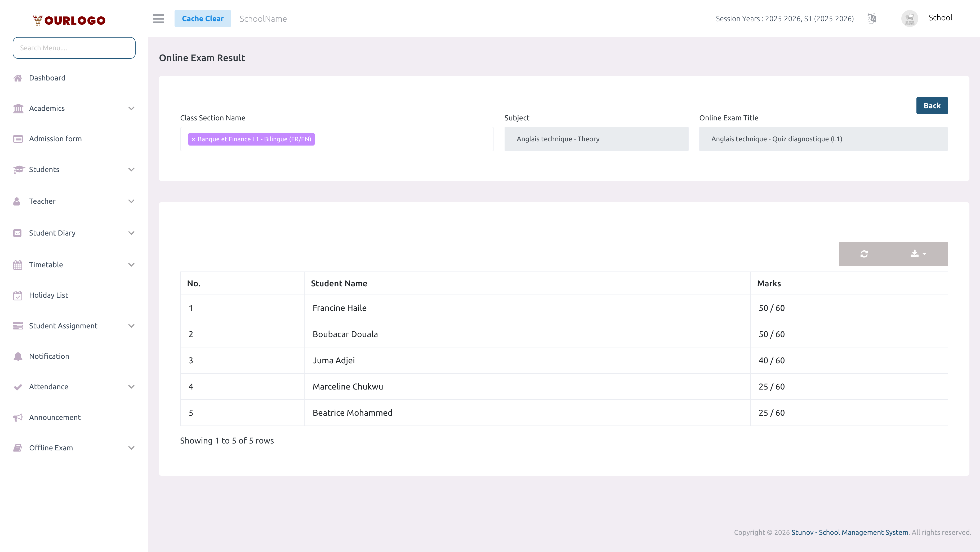Click the Cache Clear button
Screen dimensions: 980x552
pos(202,18)
